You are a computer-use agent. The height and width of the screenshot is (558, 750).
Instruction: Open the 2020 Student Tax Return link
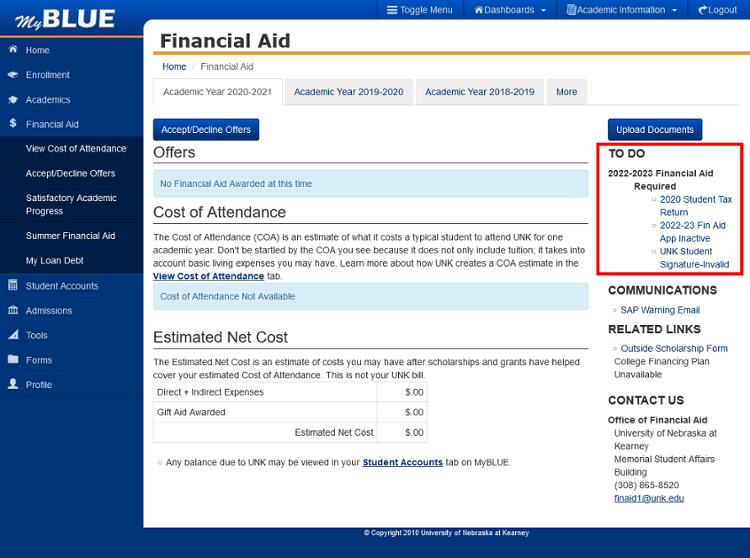(x=695, y=206)
